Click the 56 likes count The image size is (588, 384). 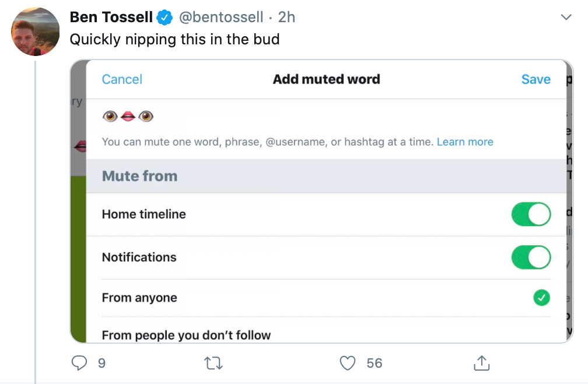click(x=374, y=363)
